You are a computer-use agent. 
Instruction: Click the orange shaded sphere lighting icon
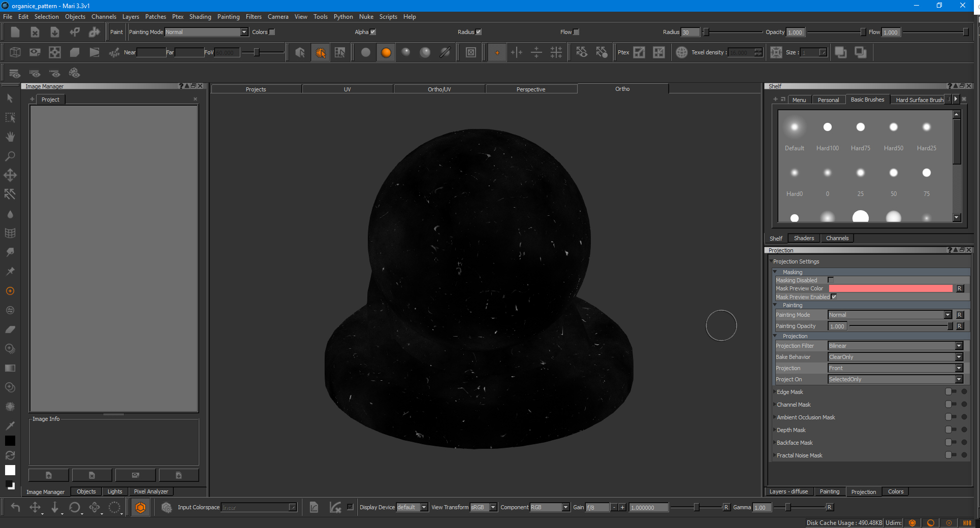coord(386,52)
